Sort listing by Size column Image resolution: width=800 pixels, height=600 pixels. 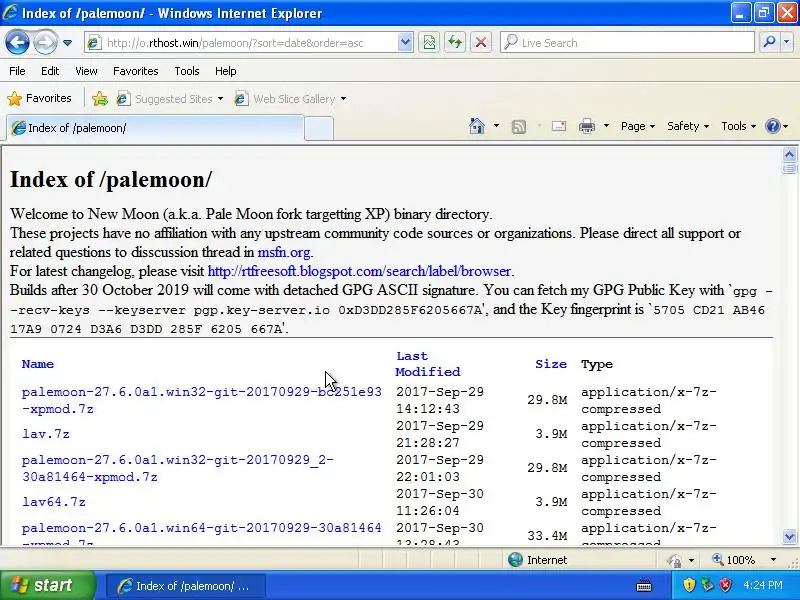click(x=551, y=364)
